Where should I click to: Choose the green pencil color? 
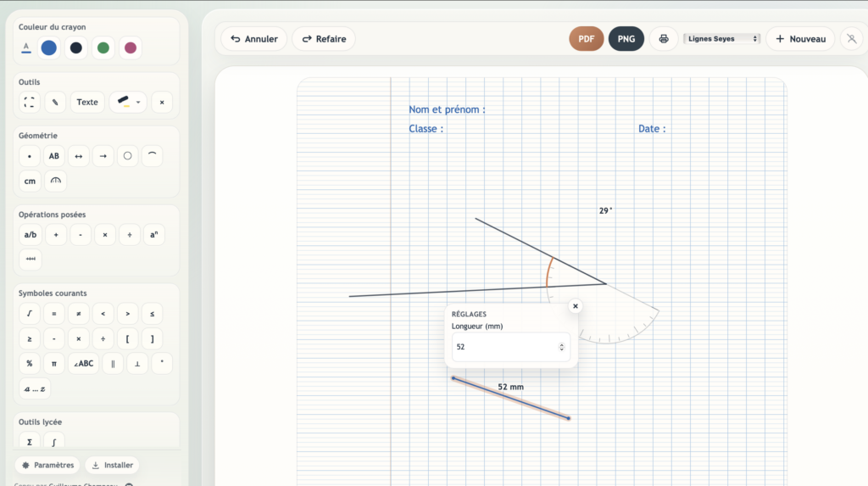(103, 47)
